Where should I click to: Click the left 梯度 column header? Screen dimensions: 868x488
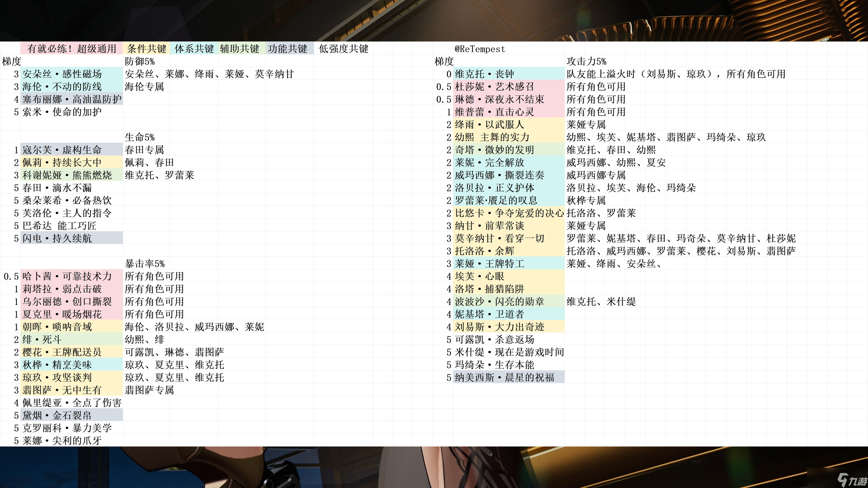(12, 61)
